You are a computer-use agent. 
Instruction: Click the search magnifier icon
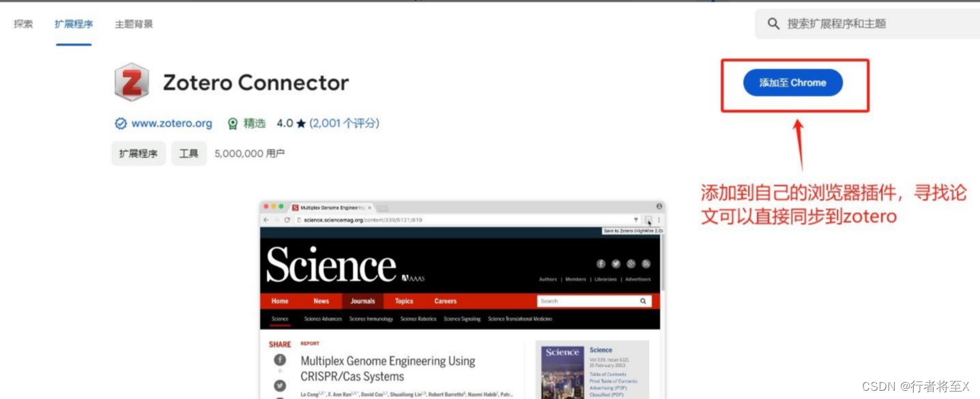click(x=773, y=24)
